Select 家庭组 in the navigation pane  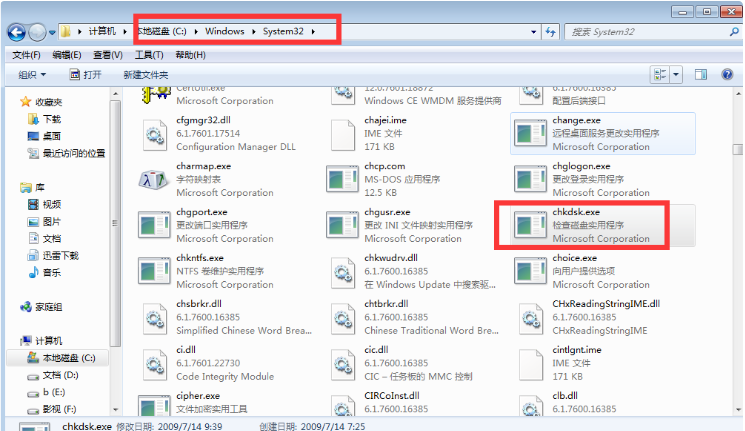coord(48,307)
